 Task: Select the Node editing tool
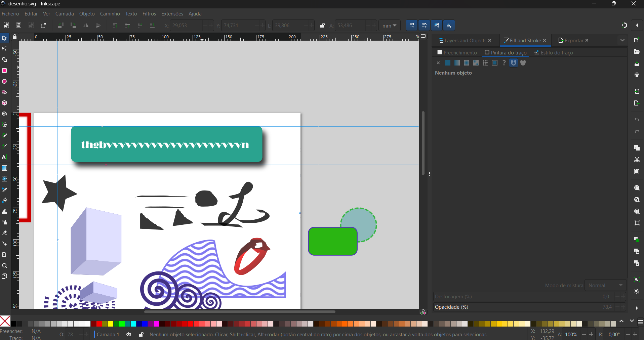tap(4, 49)
